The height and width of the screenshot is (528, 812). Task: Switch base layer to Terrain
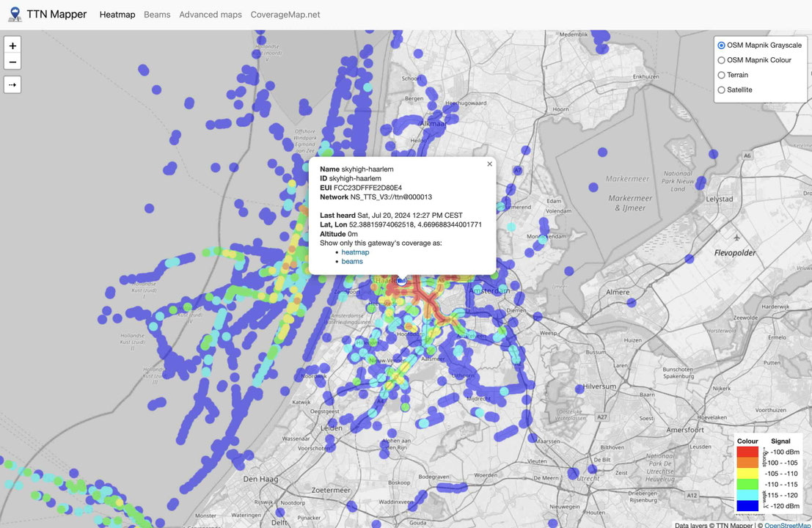[x=721, y=75]
